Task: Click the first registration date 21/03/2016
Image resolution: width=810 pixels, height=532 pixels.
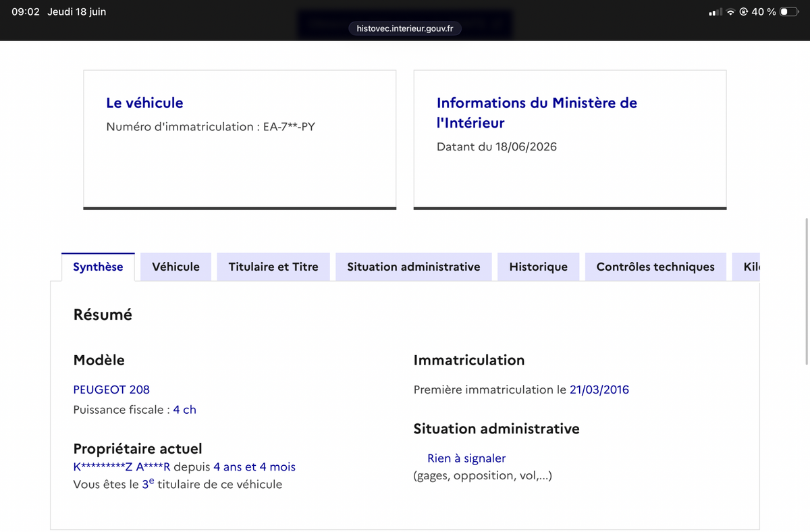Action: pyautogui.click(x=599, y=390)
